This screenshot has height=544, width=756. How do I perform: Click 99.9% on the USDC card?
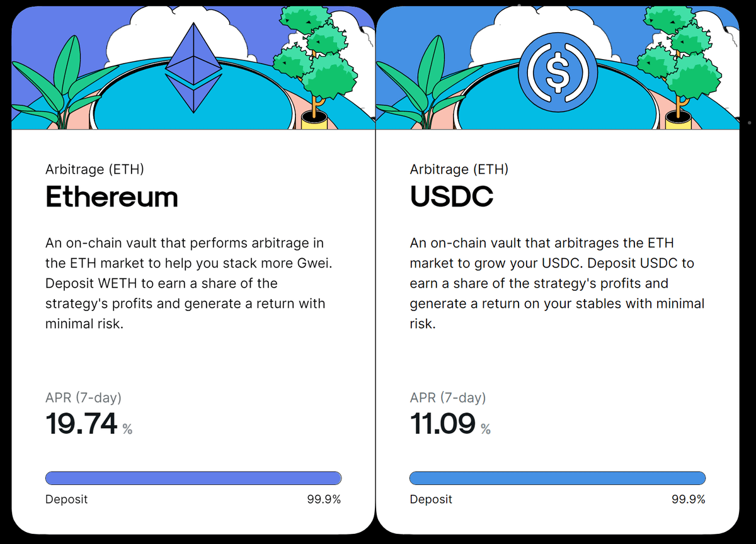tap(688, 499)
